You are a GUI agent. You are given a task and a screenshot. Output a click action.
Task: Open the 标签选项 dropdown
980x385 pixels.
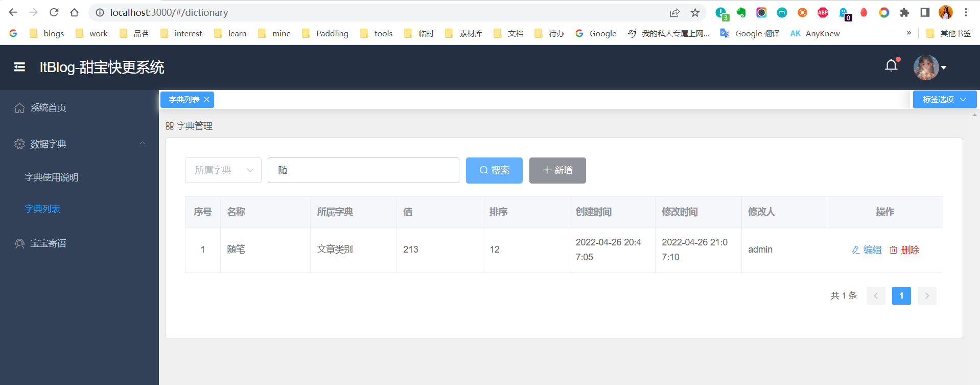click(x=944, y=100)
